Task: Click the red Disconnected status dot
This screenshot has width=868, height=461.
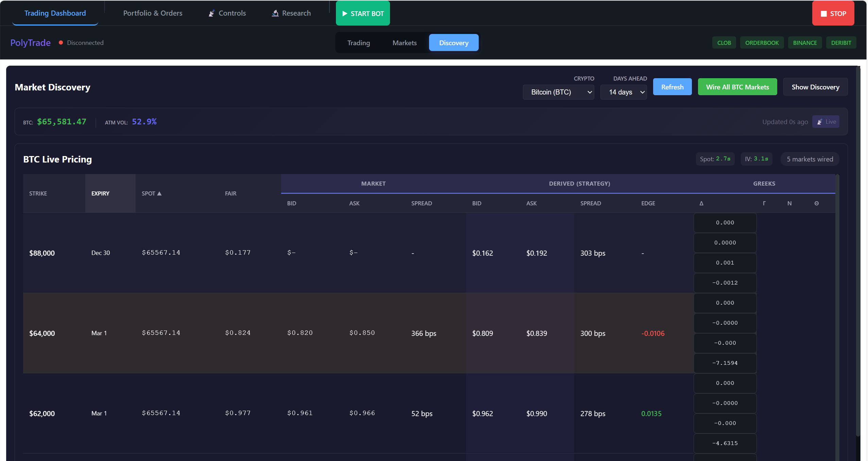Action: [x=61, y=42]
